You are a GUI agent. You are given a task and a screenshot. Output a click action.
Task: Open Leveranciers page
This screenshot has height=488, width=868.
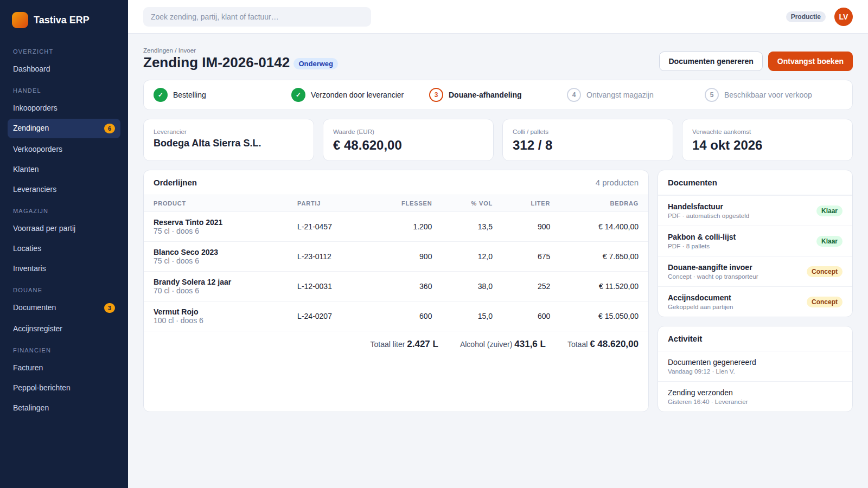click(x=64, y=189)
